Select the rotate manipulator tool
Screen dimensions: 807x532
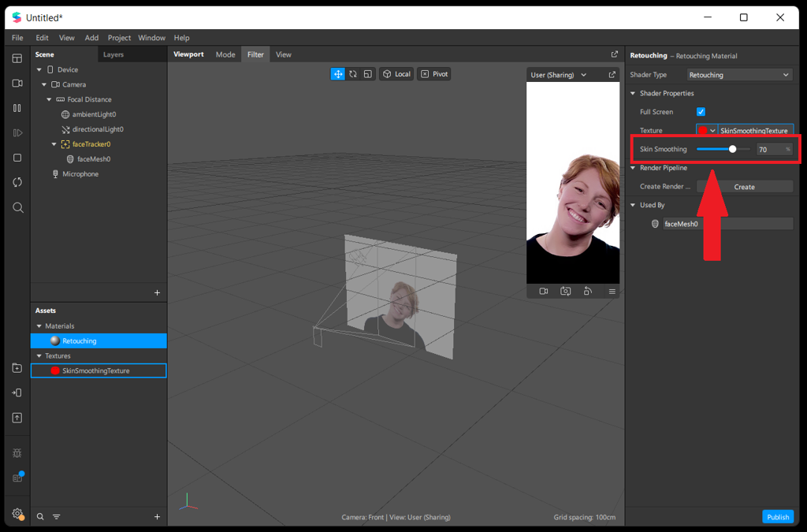pyautogui.click(x=352, y=74)
